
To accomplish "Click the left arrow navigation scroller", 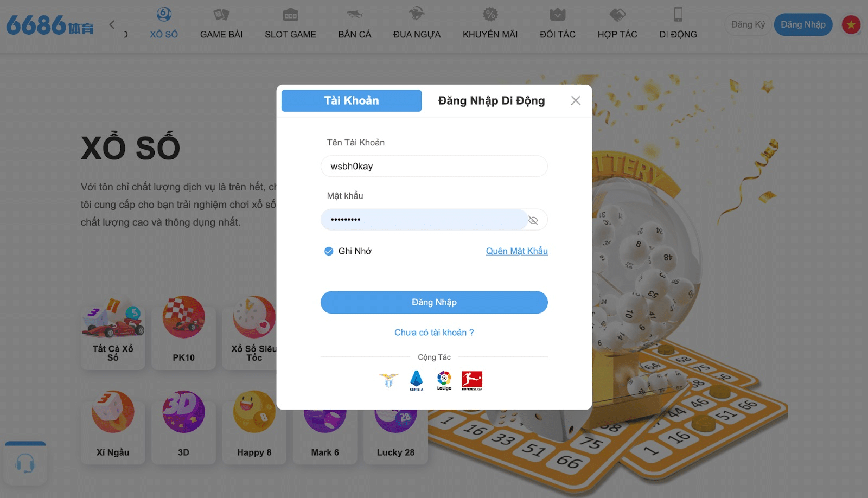I will (112, 24).
